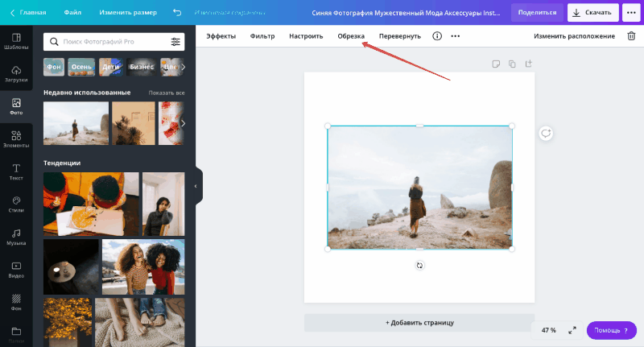Enter fullscreen mode via expand icon

tap(572, 330)
